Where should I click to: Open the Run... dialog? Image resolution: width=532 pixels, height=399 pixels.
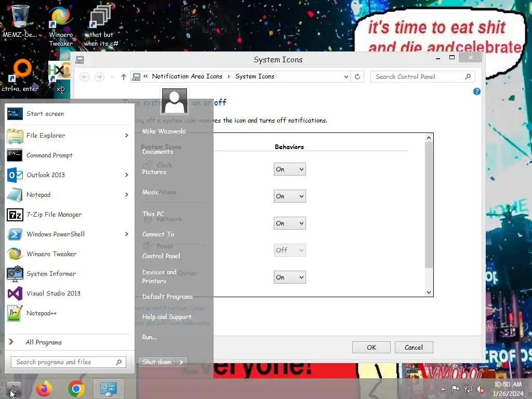click(150, 337)
